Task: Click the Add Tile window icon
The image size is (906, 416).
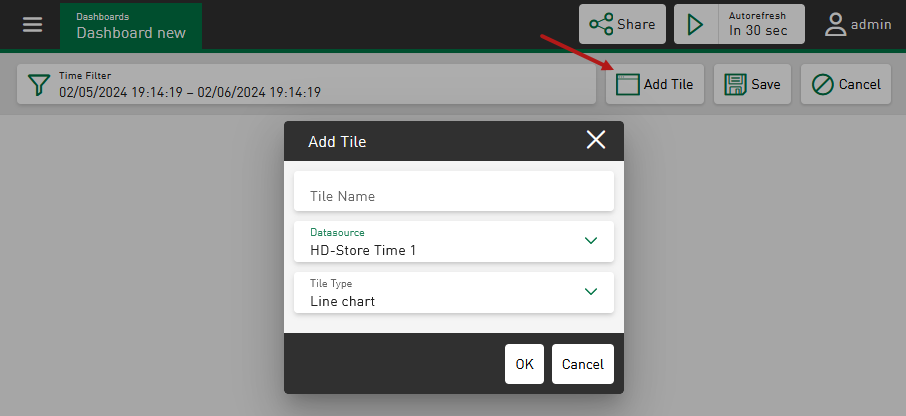Action: tap(627, 85)
